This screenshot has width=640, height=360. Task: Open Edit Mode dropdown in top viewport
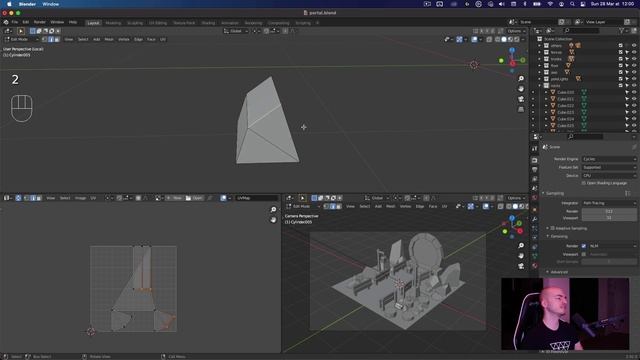click(21, 40)
